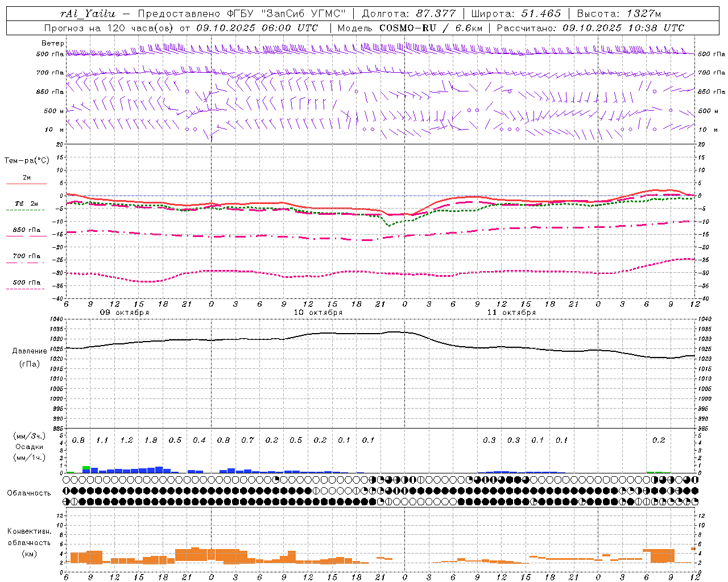The width and height of the screenshot is (728, 582).
Task: Click the 11 октября date label
Action: [x=511, y=313]
